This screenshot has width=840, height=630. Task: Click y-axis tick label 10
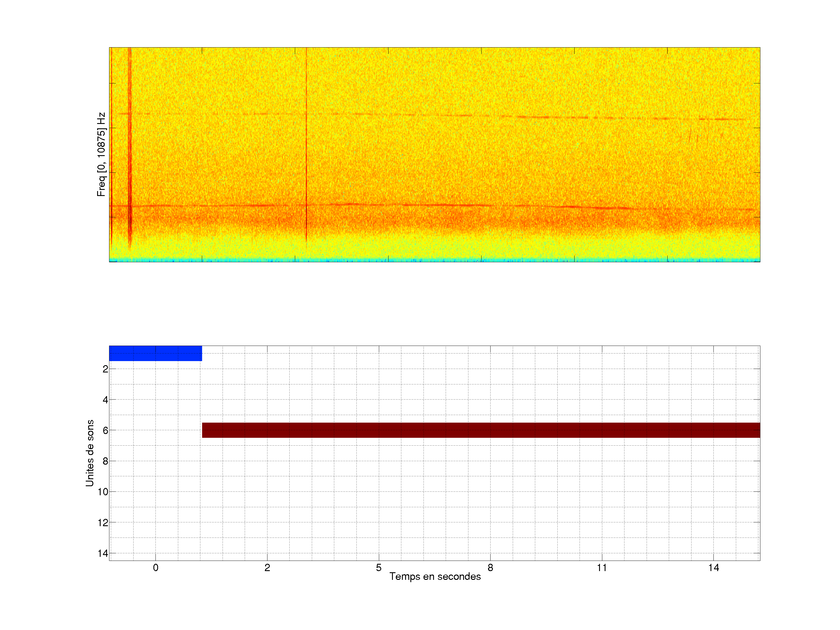click(x=103, y=492)
